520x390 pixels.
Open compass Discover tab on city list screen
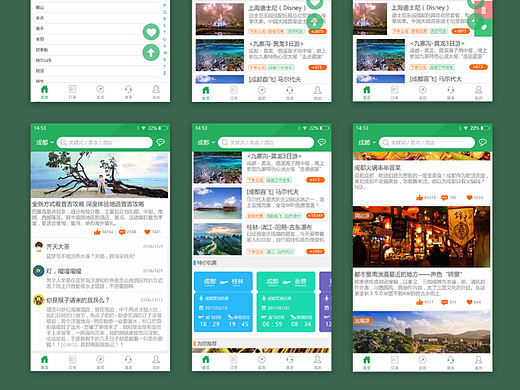pos(100,89)
